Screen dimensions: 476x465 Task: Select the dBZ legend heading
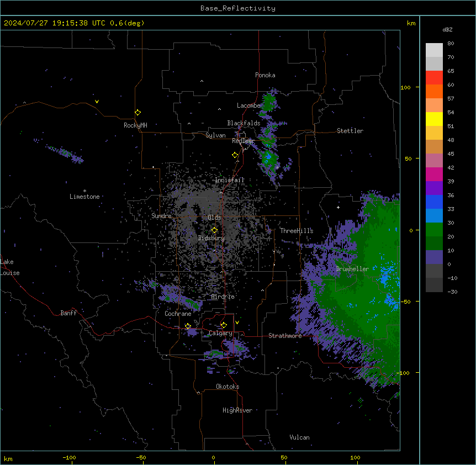pyautogui.click(x=447, y=29)
